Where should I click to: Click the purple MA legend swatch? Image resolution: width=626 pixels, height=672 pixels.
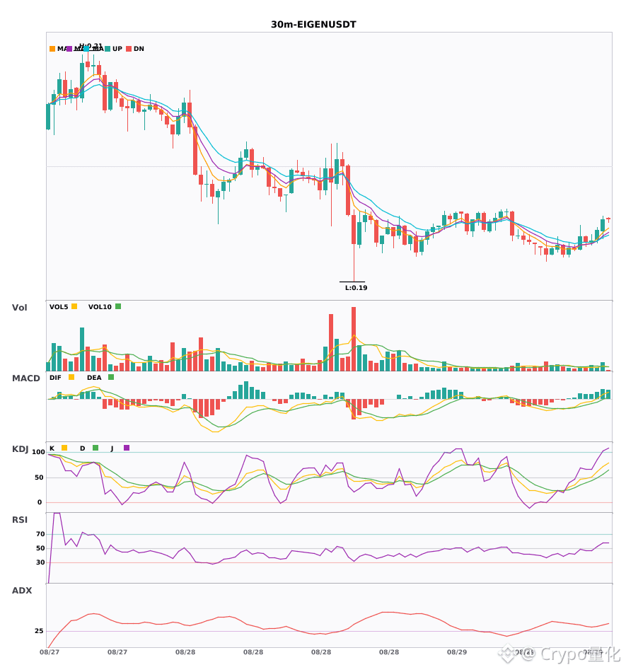[x=69, y=49]
